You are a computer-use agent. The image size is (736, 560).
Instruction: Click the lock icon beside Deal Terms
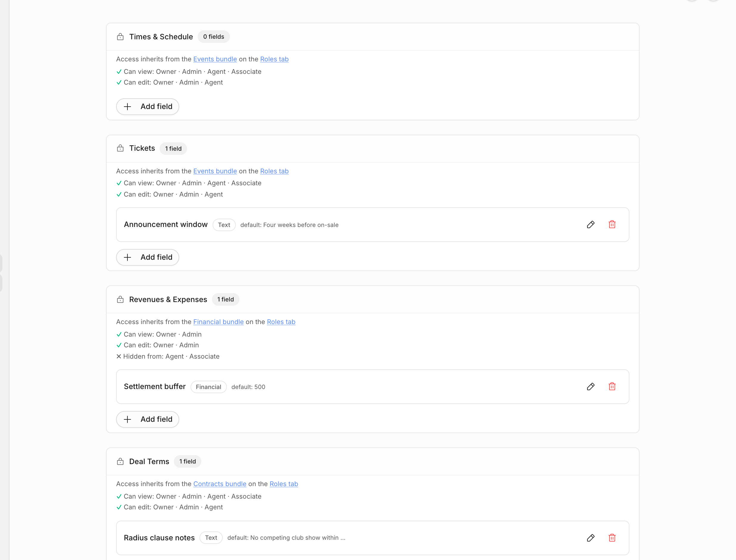(120, 461)
